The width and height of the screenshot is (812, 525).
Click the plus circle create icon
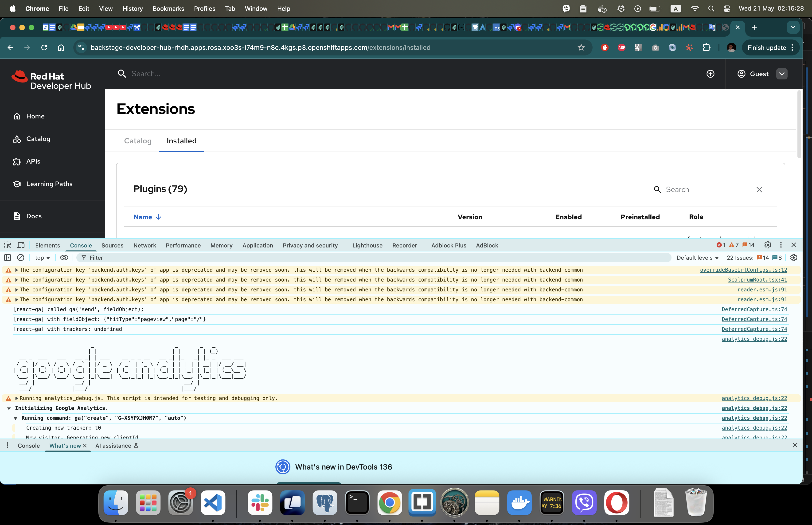[x=710, y=74]
